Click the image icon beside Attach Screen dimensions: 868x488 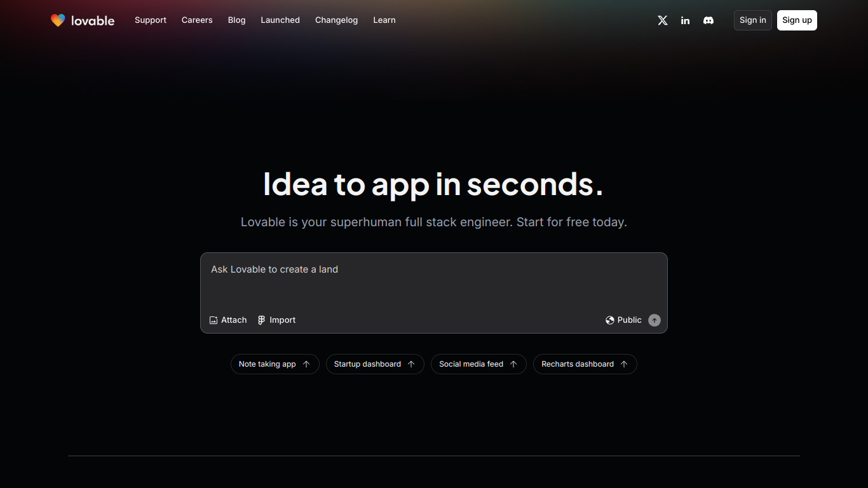click(214, 320)
